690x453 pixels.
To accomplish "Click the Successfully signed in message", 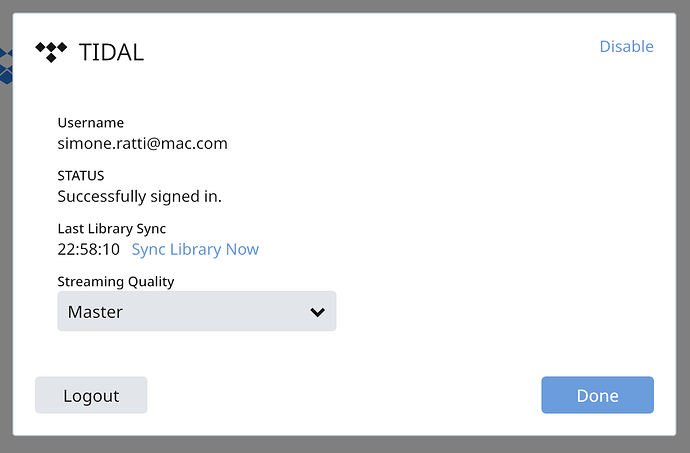I will point(139,196).
